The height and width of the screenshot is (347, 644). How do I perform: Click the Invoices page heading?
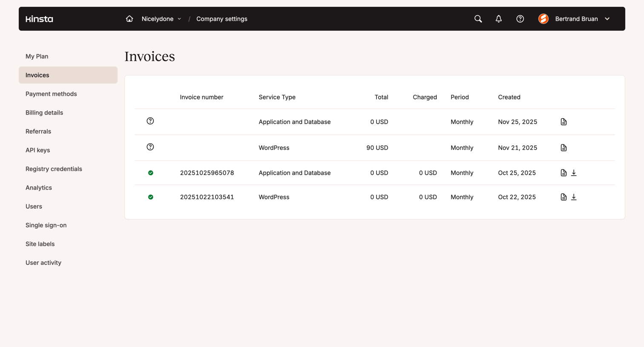pyautogui.click(x=149, y=56)
